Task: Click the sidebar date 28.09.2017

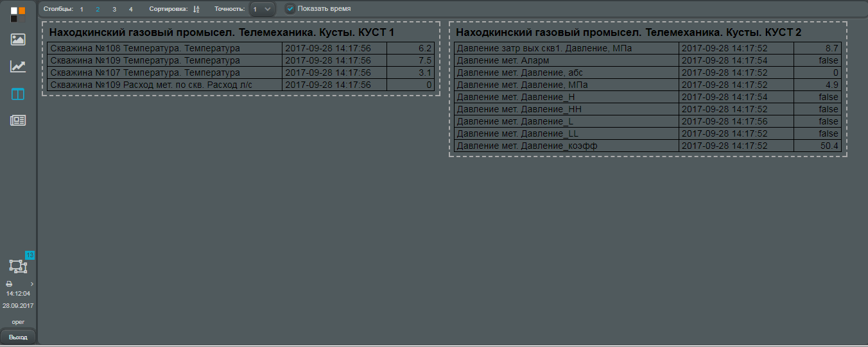Action: tap(18, 306)
